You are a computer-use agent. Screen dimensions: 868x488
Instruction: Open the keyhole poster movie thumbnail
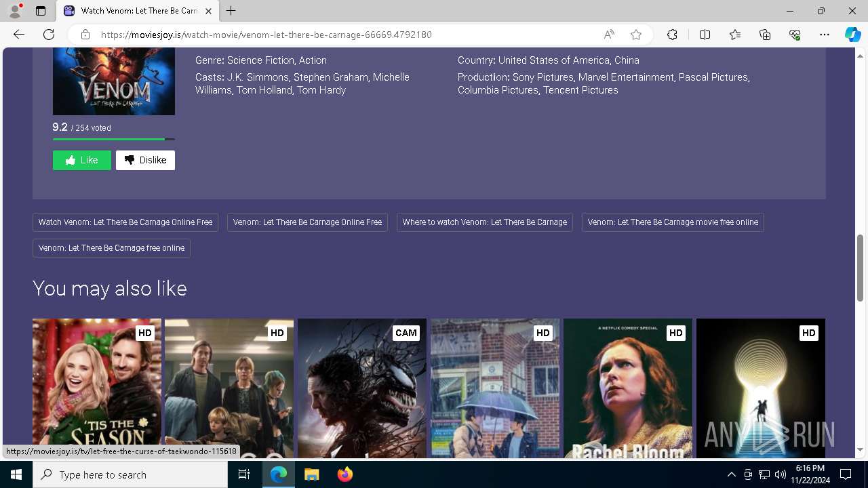[761, 388]
